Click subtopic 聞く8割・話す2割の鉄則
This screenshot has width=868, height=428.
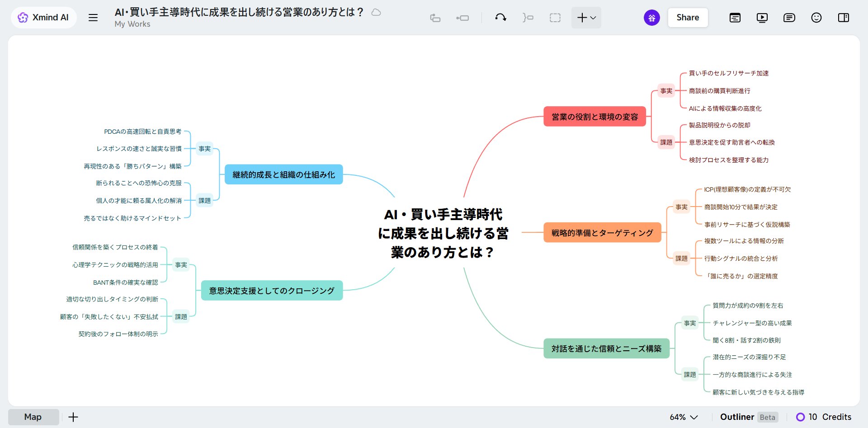click(747, 340)
